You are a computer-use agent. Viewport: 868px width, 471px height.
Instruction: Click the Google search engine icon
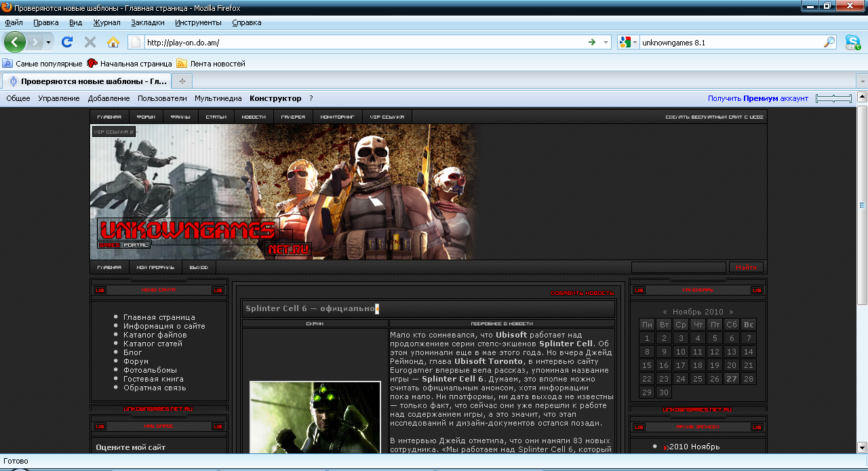(625, 42)
